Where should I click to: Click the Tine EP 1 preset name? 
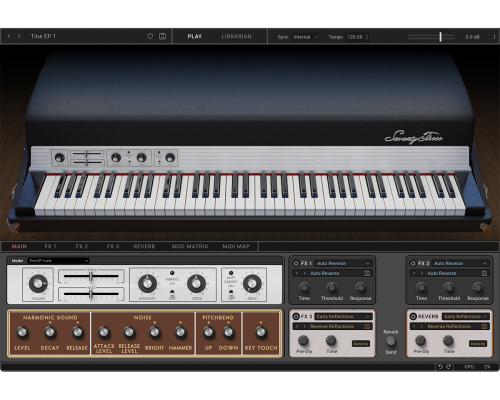click(x=43, y=36)
